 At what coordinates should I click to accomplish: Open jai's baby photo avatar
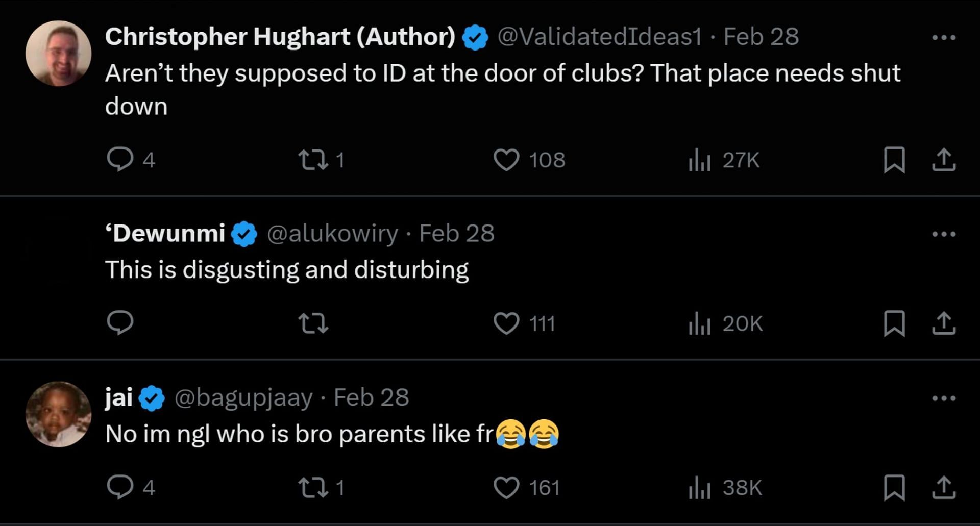point(59,414)
